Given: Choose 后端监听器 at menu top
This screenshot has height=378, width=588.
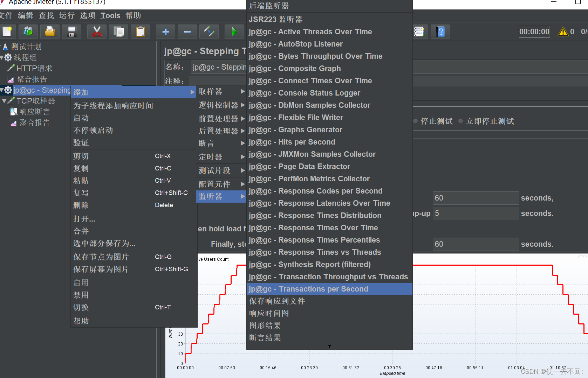Looking at the screenshot, I should click(x=329, y=6).
